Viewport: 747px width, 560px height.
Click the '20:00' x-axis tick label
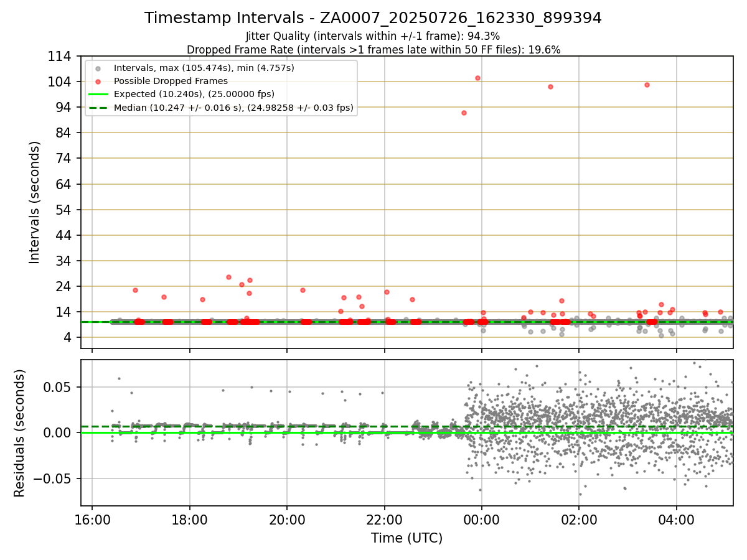[287, 519]
